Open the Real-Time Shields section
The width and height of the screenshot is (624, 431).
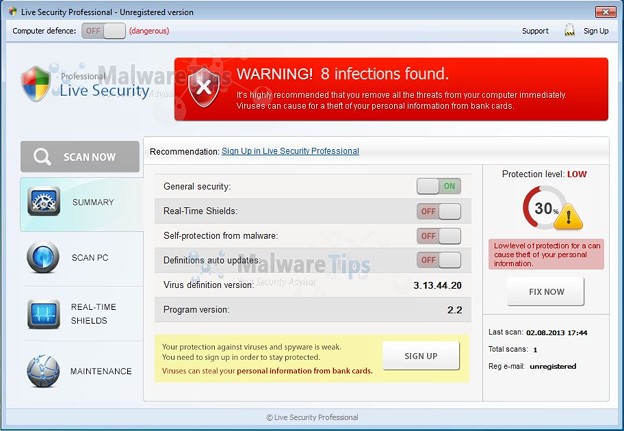tap(82, 314)
